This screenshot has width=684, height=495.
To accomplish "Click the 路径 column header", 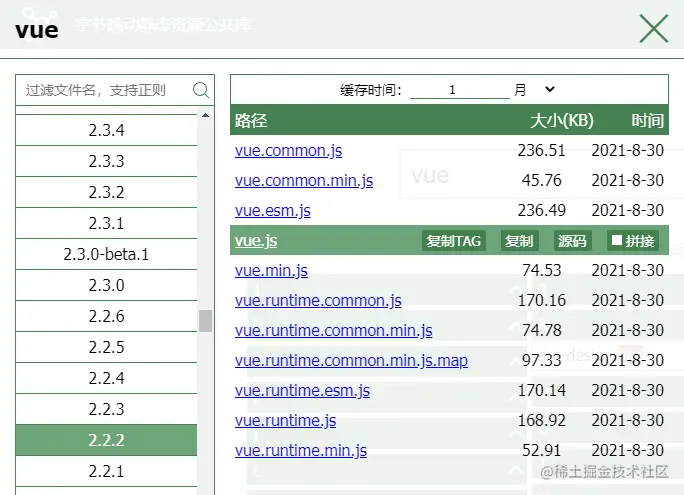I will (251, 120).
